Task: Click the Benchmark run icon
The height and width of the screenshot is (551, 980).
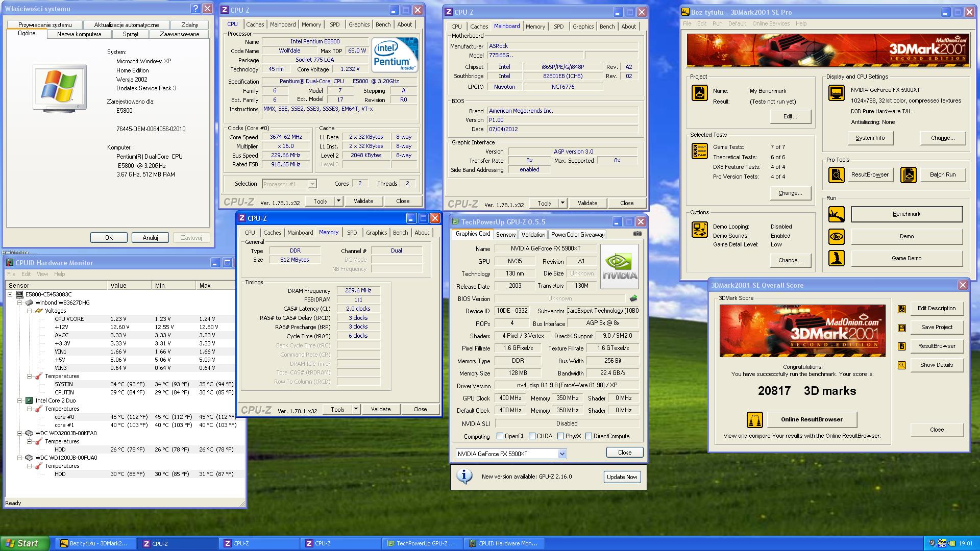Action: (x=836, y=214)
